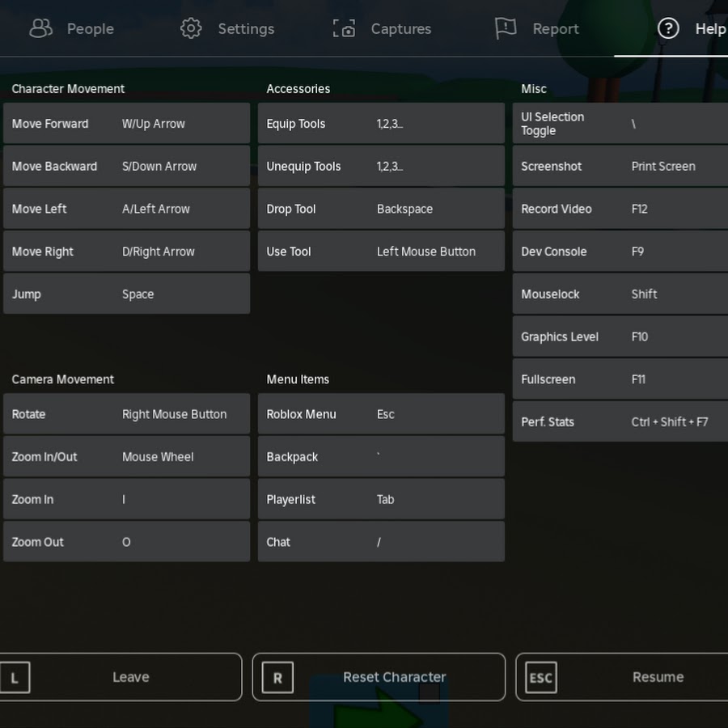
Task: Select the Jump Space keybinding row
Action: [126, 294]
